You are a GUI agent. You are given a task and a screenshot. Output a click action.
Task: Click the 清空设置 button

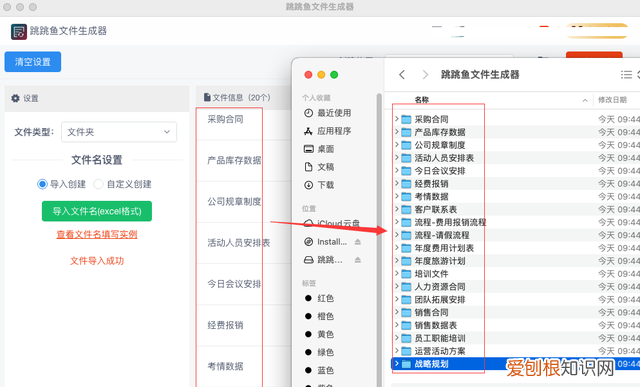33,62
